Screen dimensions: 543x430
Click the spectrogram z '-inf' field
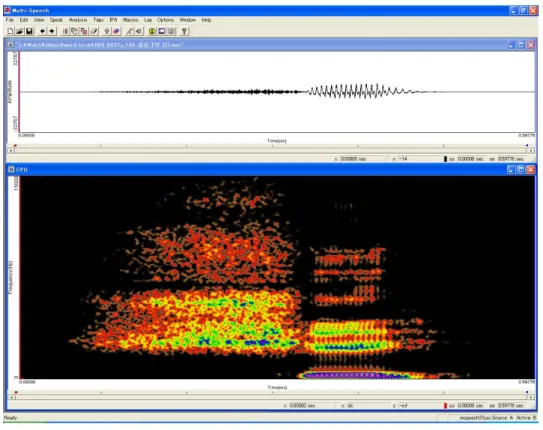[x=420, y=405]
